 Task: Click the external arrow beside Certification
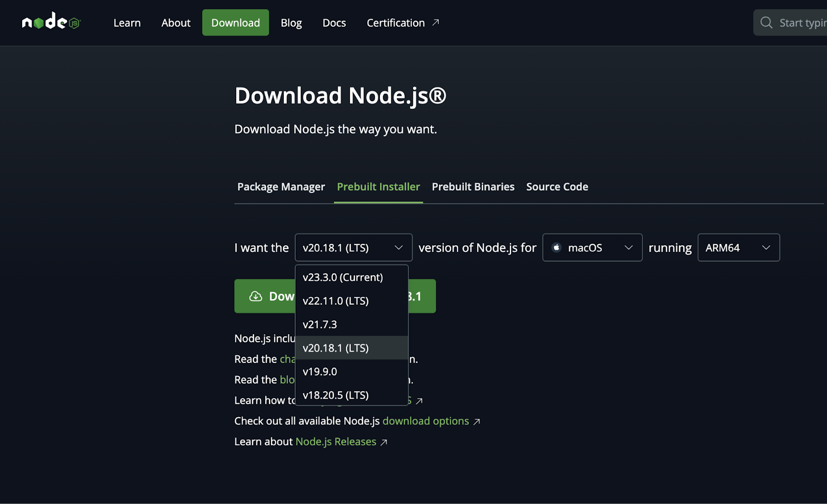tap(436, 22)
